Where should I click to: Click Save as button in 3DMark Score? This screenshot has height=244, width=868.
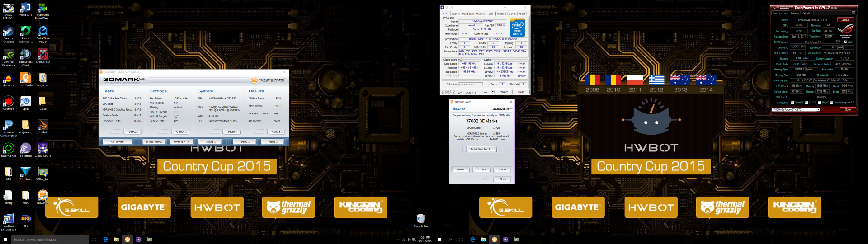tap(503, 169)
